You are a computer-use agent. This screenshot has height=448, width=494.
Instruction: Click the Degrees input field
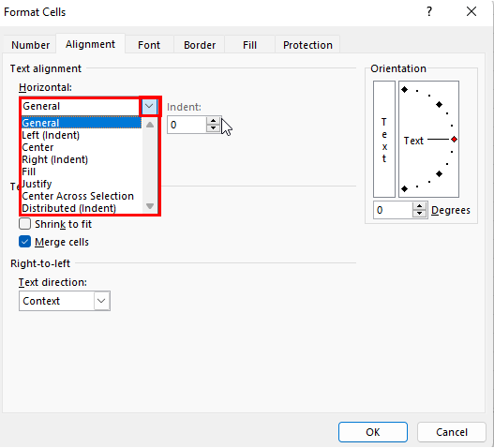point(393,210)
